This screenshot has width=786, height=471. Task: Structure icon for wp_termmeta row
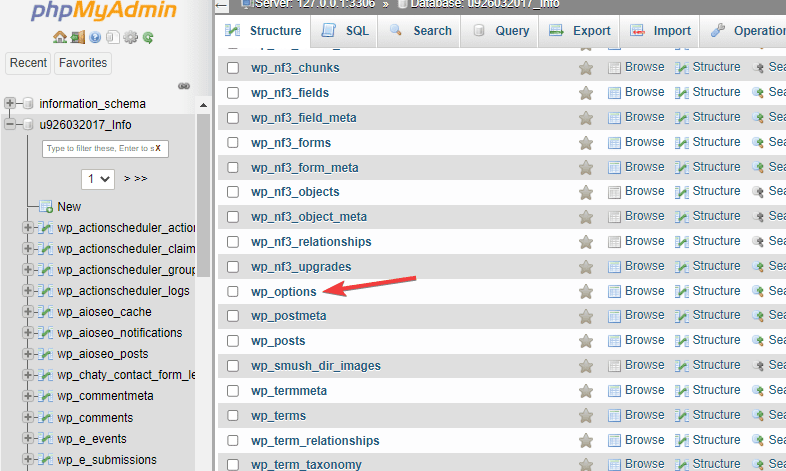coord(681,391)
